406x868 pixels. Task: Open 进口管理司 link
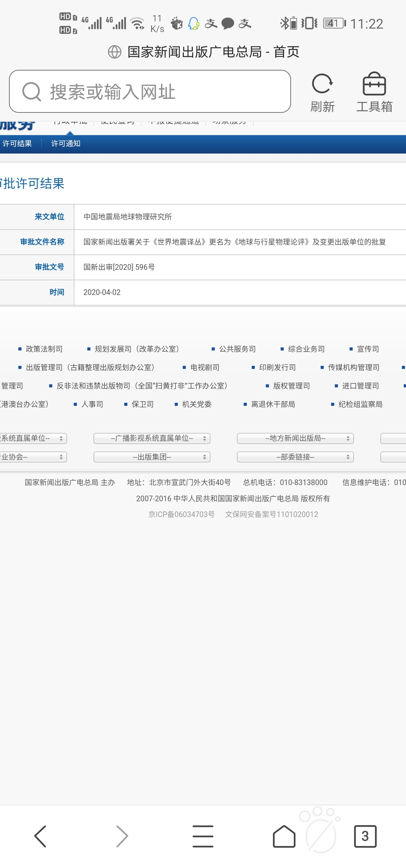coord(361,386)
